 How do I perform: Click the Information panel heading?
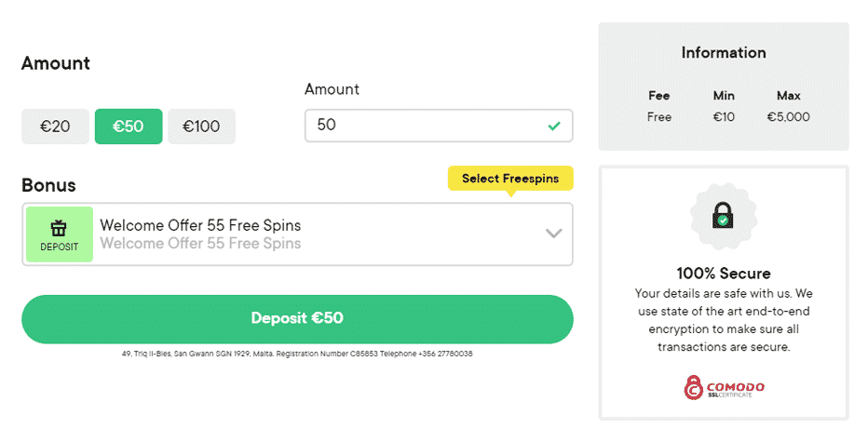point(724,52)
